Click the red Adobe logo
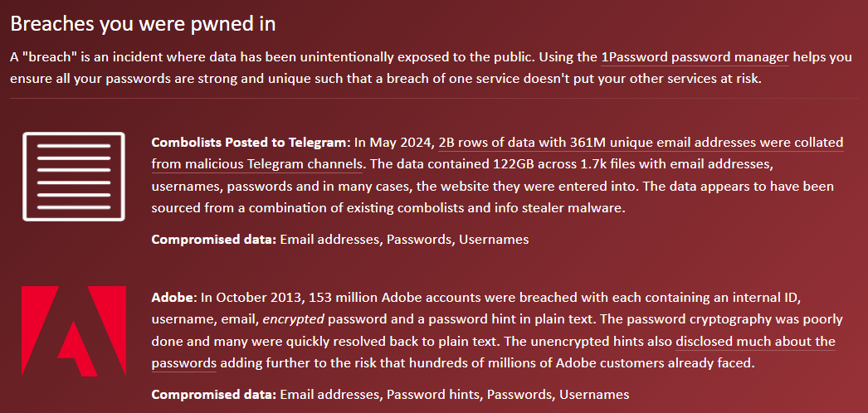This screenshot has width=868, height=413. [74, 331]
